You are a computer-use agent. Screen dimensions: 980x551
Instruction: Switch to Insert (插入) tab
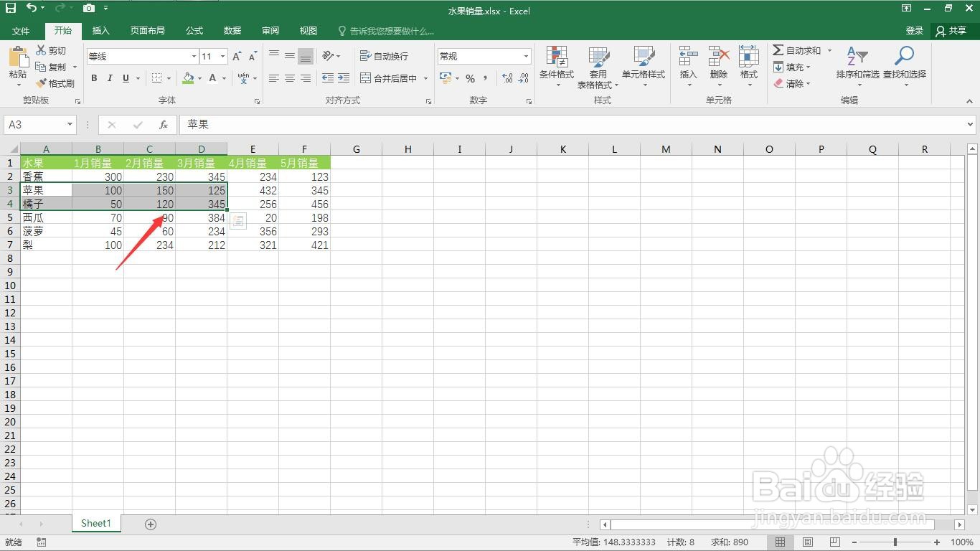pyautogui.click(x=101, y=31)
